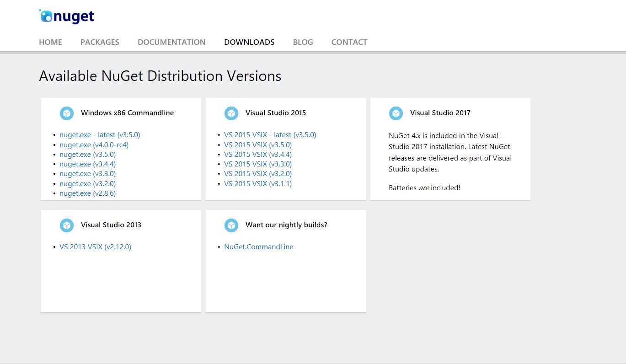Viewport: 626px width, 364px height.
Task: Click the nightly builds box icon
Action: [x=231, y=225]
